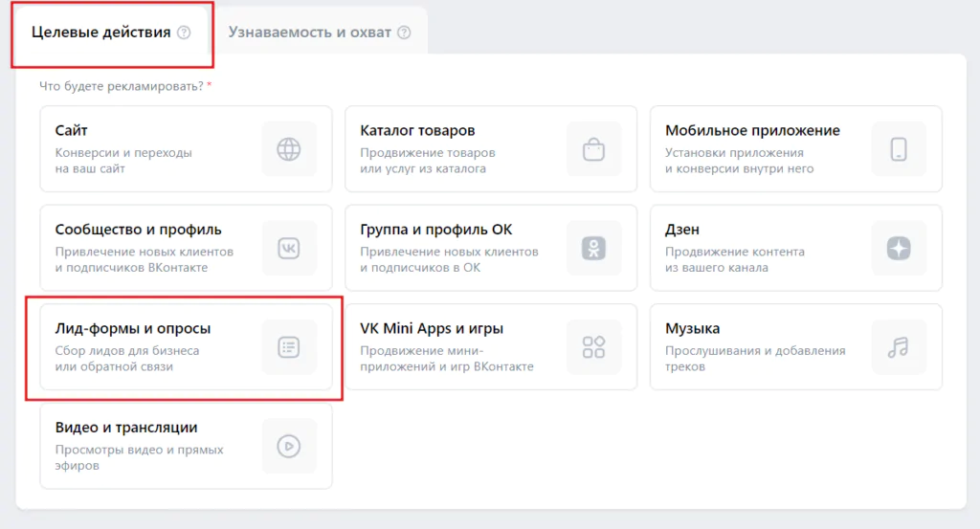The image size is (980, 529).
Task: Select the Видео и трансляции heading
Action: tap(126, 428)
